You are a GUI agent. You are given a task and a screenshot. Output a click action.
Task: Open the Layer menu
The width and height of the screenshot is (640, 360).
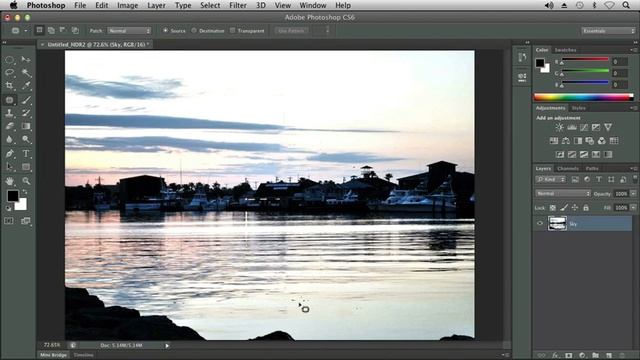coord(156,5)
